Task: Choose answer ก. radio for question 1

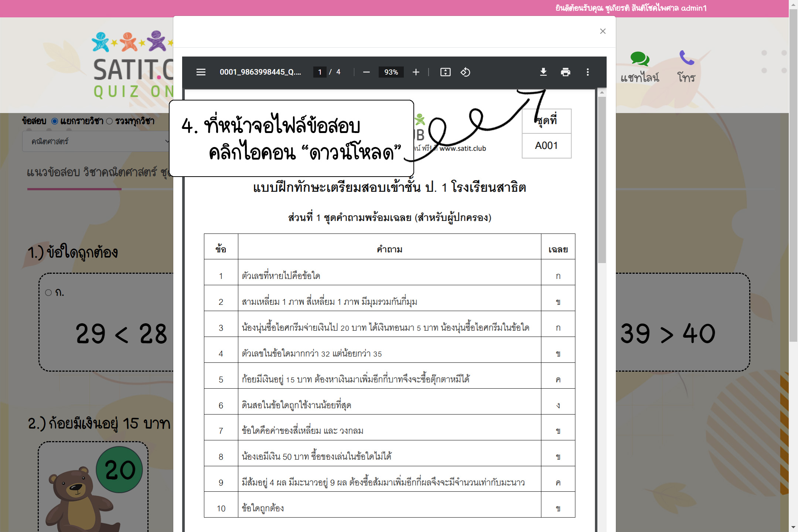Action: click(x=48, y=293)
